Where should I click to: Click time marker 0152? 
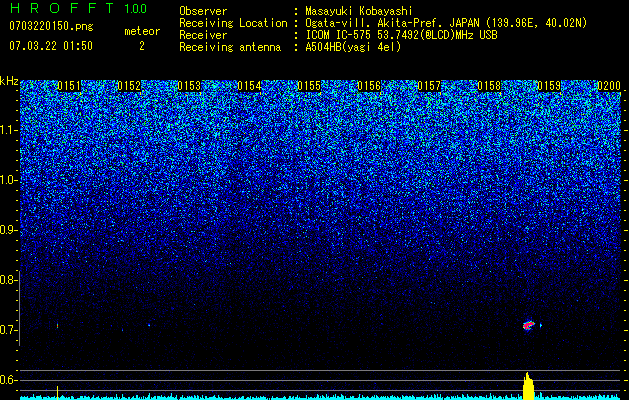pyautogui.click(x=129, y=86)
